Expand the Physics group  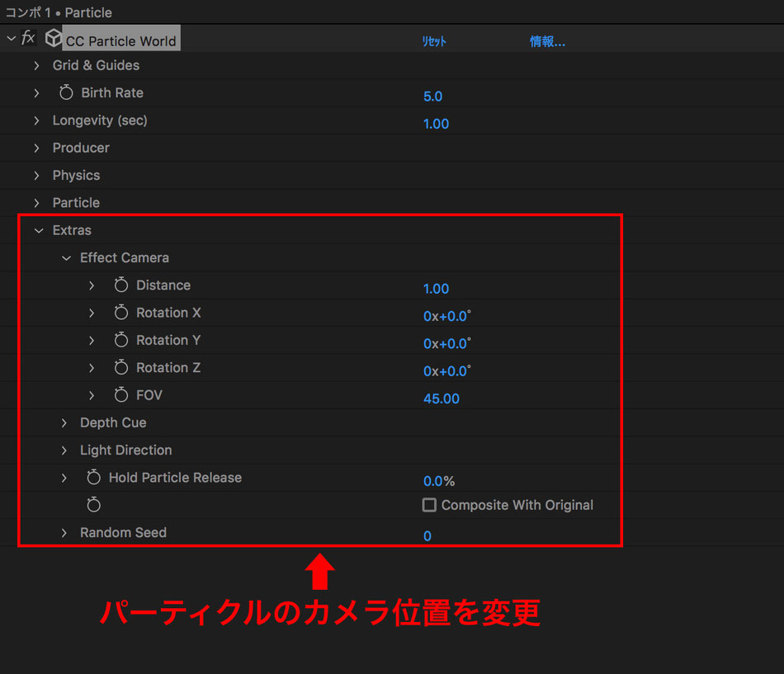36,176
